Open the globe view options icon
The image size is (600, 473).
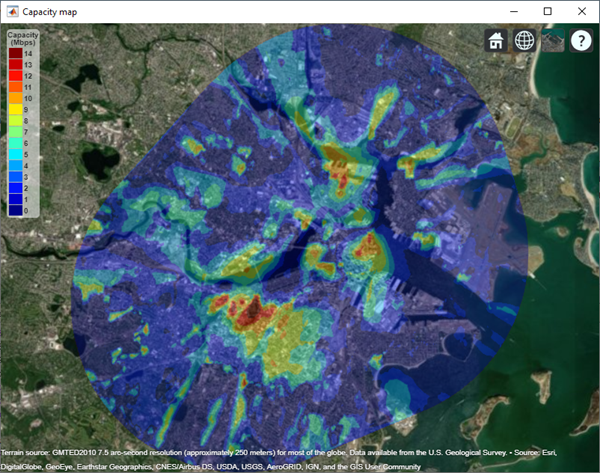click(524, 40)
